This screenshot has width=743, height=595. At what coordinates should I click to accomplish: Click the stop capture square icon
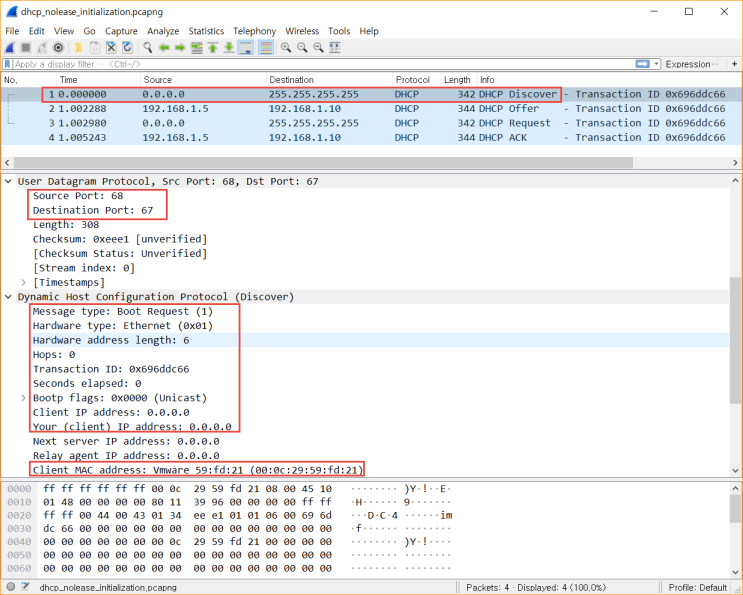pos(26,47)
